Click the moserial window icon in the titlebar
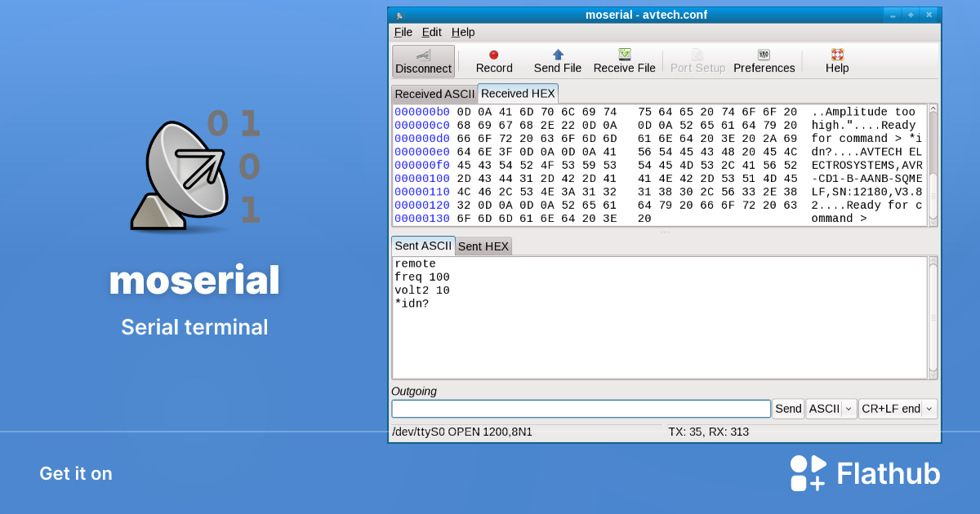The image size is (980, 514). click(400, 14)
